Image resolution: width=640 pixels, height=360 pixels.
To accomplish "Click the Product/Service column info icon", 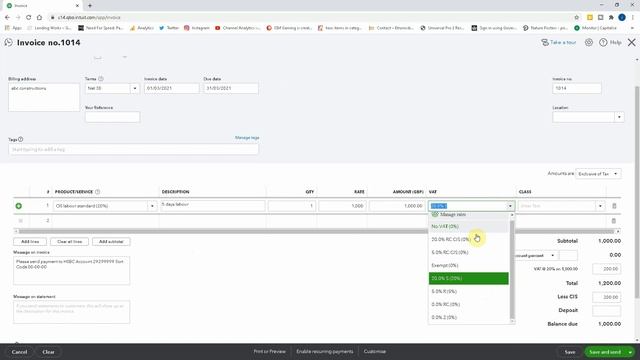I will point(98,192).
